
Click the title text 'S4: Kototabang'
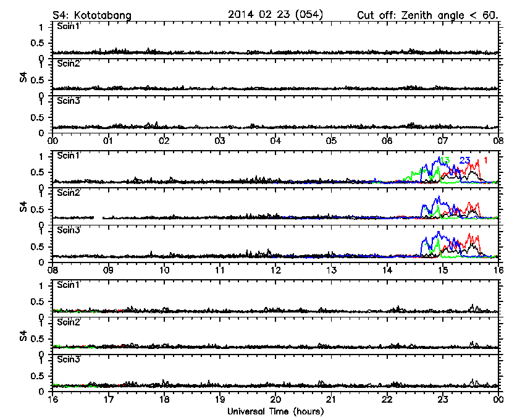coord(92,15)
